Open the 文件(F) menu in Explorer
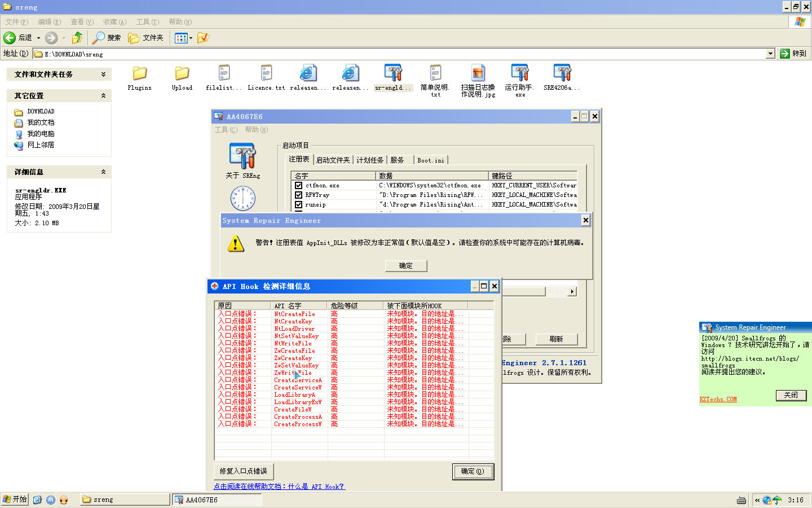Viewport: 812px width, 508px height. (x=16, y=22)
